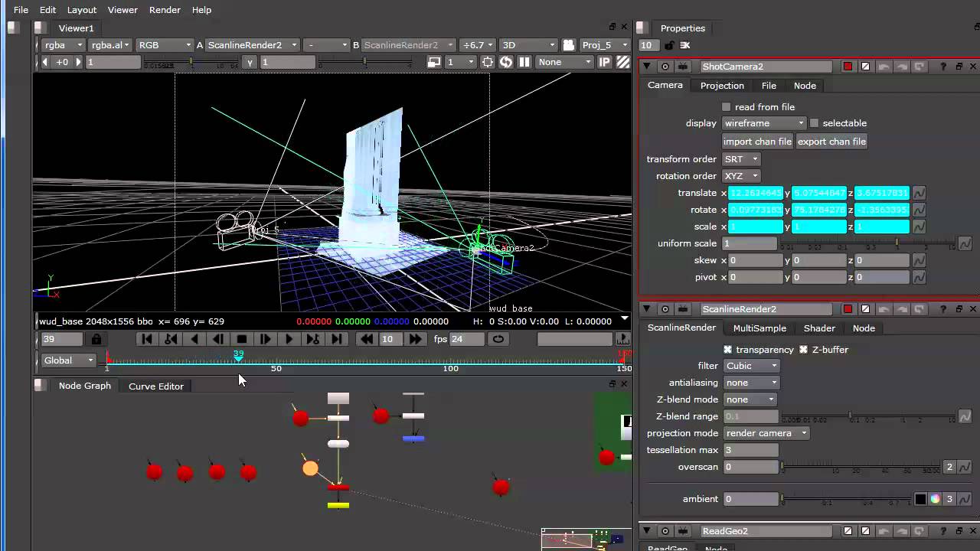Screen dimensions: 980x551
Task: Open the File menu
Action: coord(21,10)
